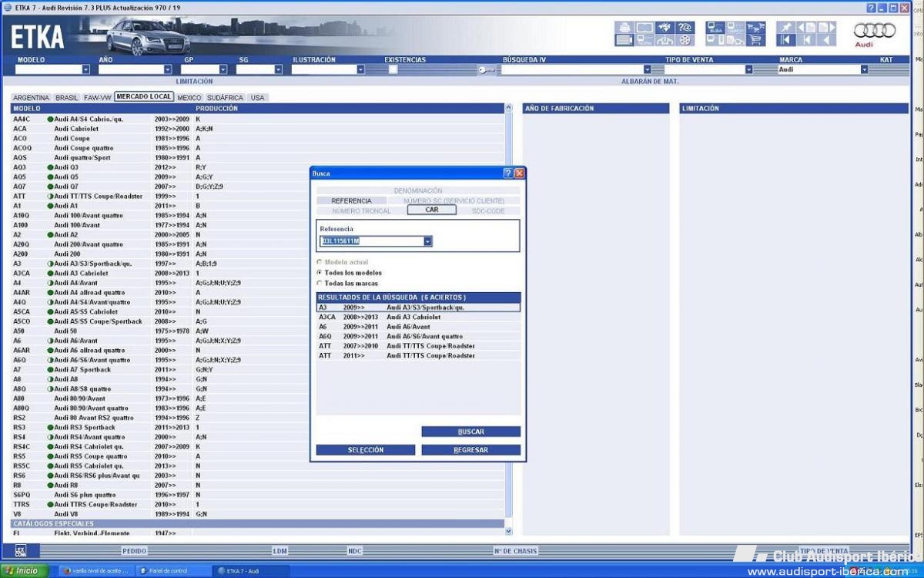Go to next page with right-arrow page icon
The width and height of the screenshot is (924, 578).
pos(826,28)
